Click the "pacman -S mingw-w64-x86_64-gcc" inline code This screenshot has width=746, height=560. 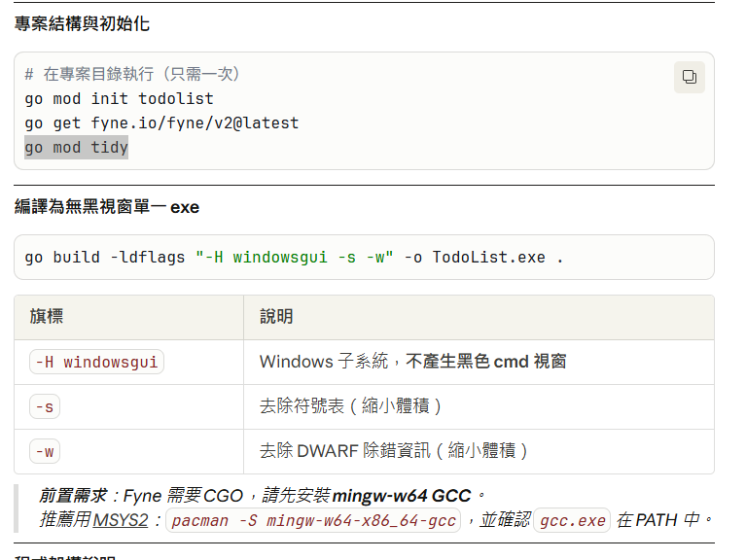[x=313, y=520]
